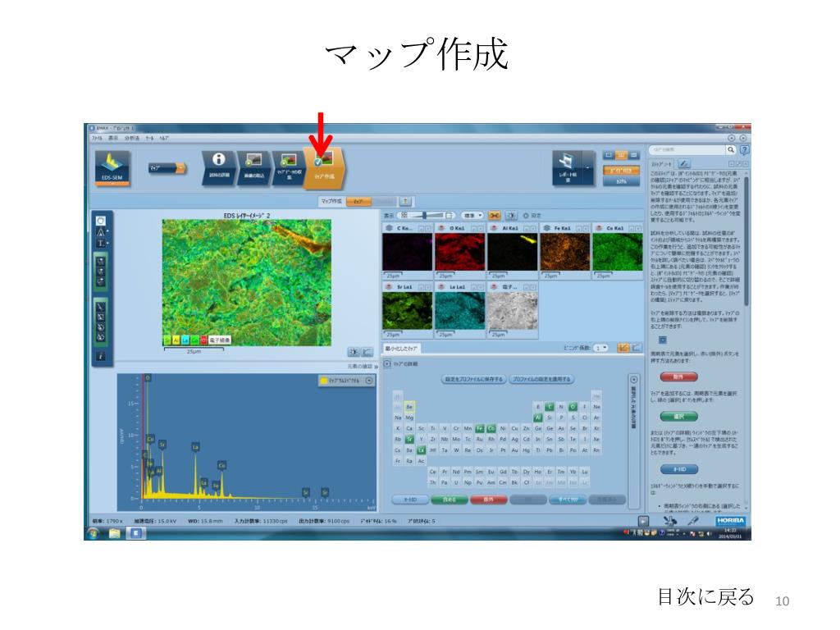The image size is (840, 630).
Task: Click apply profile settings button
Action: click(541, 379)
